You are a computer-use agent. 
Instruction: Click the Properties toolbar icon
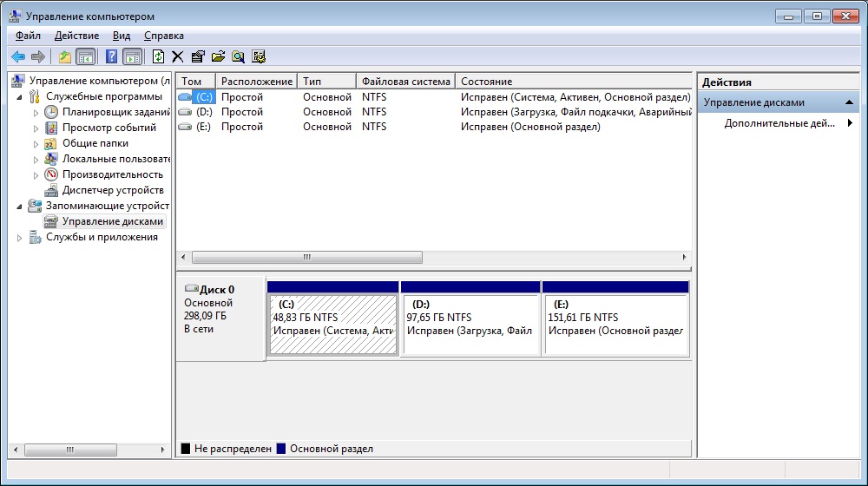(198, 56)
